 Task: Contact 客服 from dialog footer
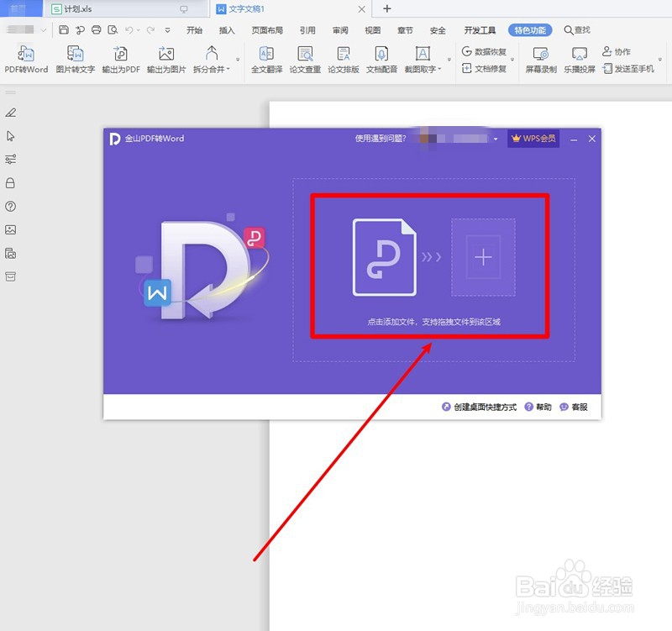tap(574, 407)
